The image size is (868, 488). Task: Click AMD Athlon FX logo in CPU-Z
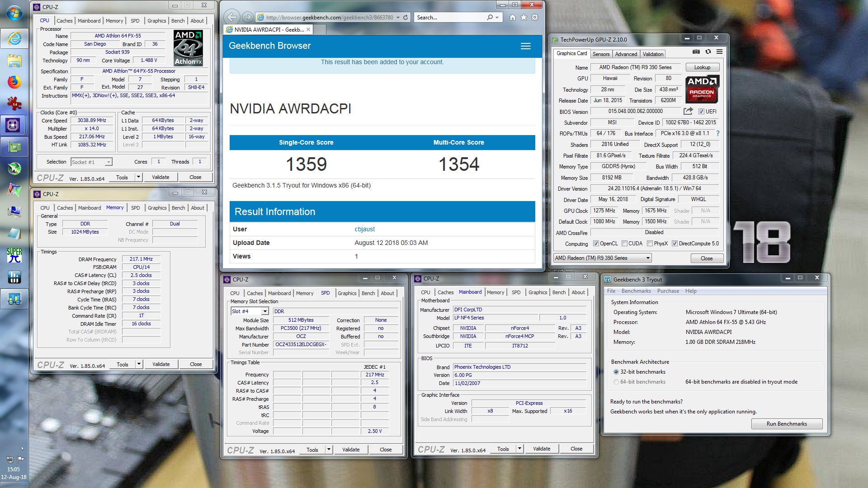tap(188, 48)
